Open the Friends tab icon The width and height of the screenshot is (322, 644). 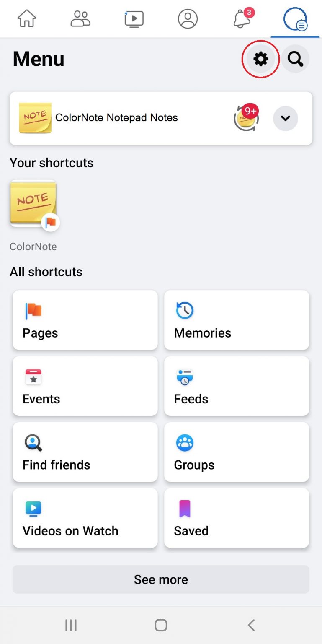80,19
